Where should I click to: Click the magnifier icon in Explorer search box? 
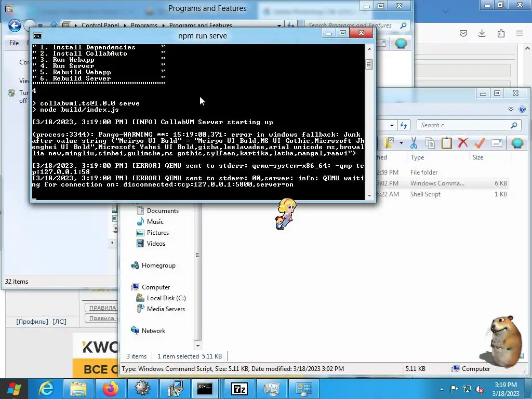514,125
